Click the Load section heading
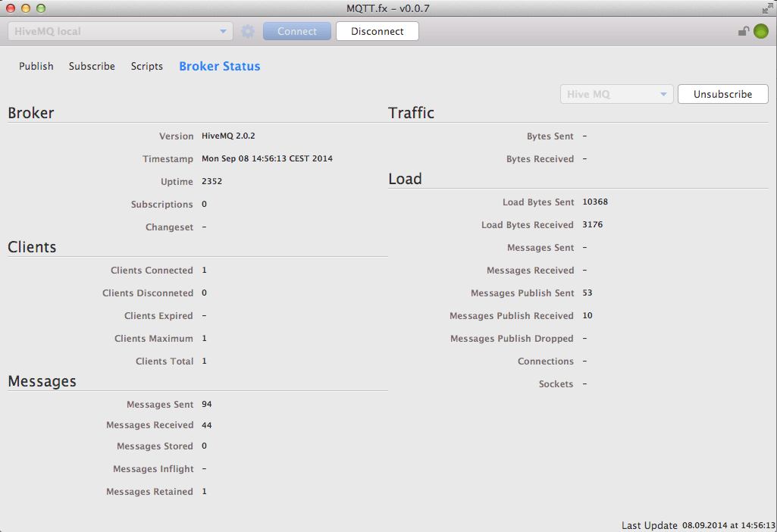This screenshot has width=777, height=532. point(405,178)
